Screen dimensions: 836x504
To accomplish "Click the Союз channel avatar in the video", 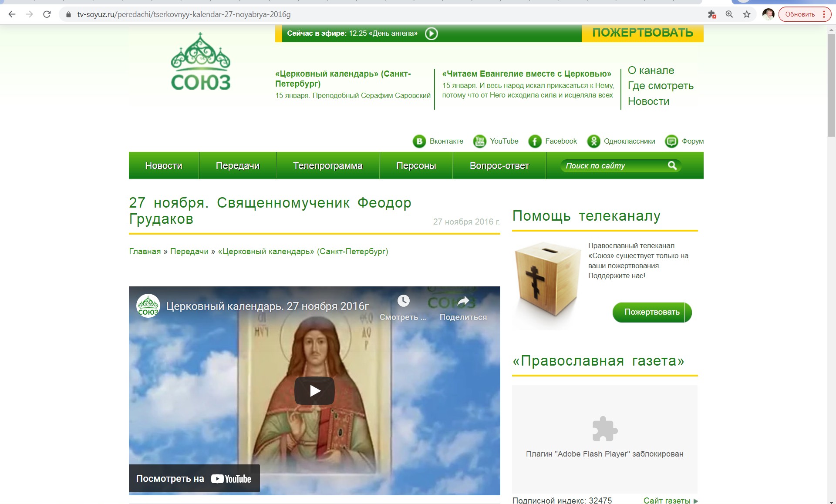I will coord(148,306).
